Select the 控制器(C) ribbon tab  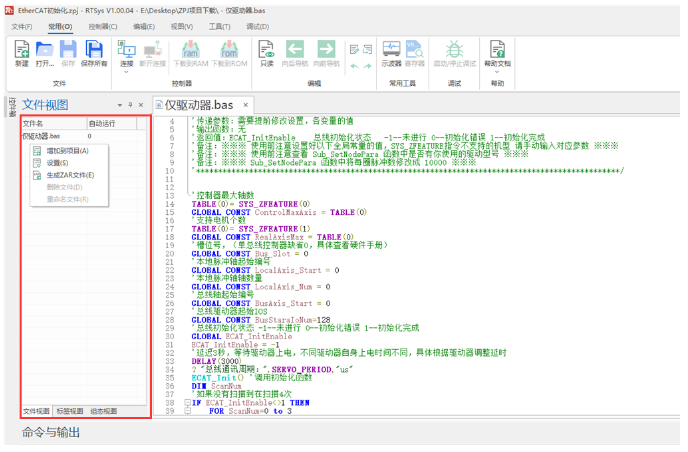(x=103, y=27)
